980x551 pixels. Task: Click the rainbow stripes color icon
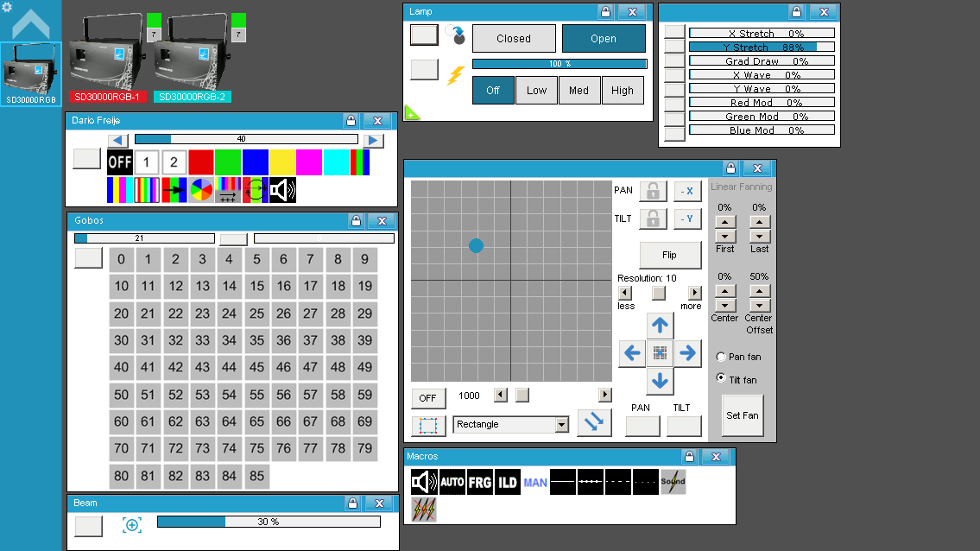(x=147, y=190)
